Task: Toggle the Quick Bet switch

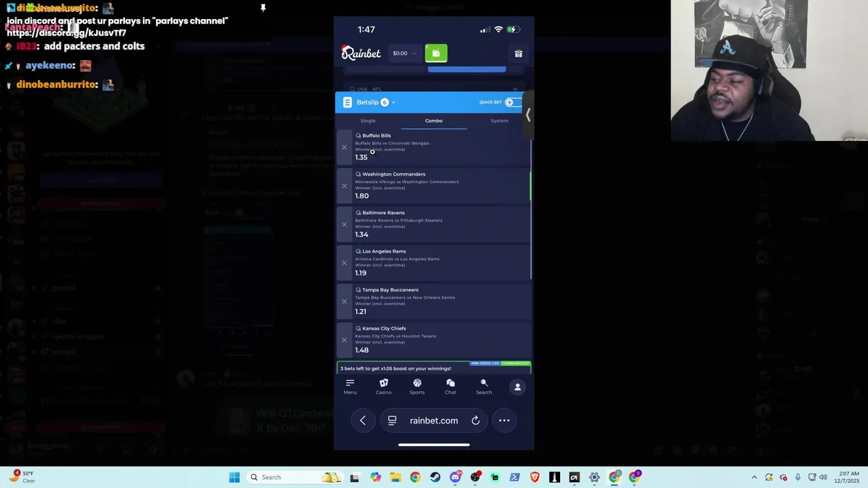Action: pos(512,102)
